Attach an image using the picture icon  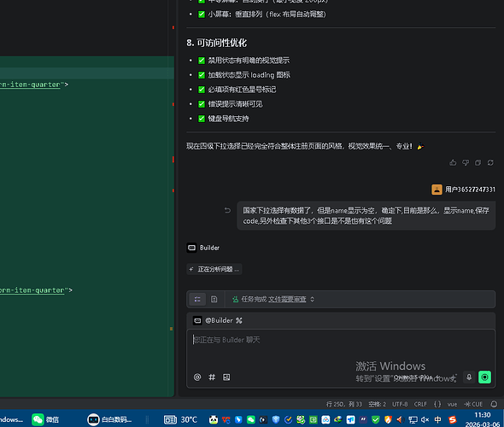click(x=226, y=377)
